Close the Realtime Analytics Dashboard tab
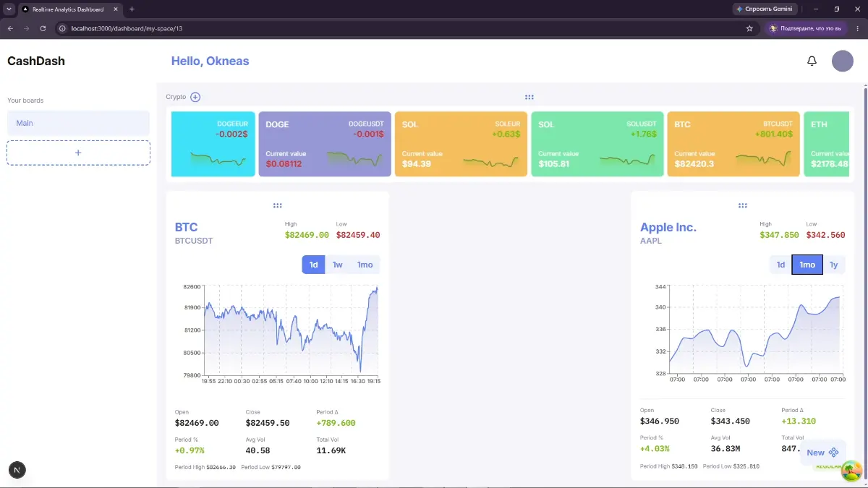The height and width of the screenshot is (488, 868). (114, 9)
